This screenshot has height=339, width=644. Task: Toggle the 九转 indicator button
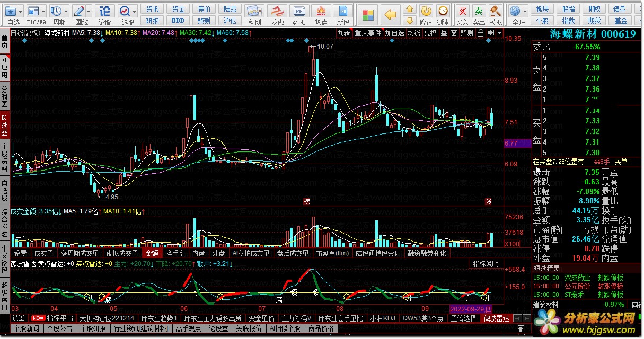coord(344,33)
